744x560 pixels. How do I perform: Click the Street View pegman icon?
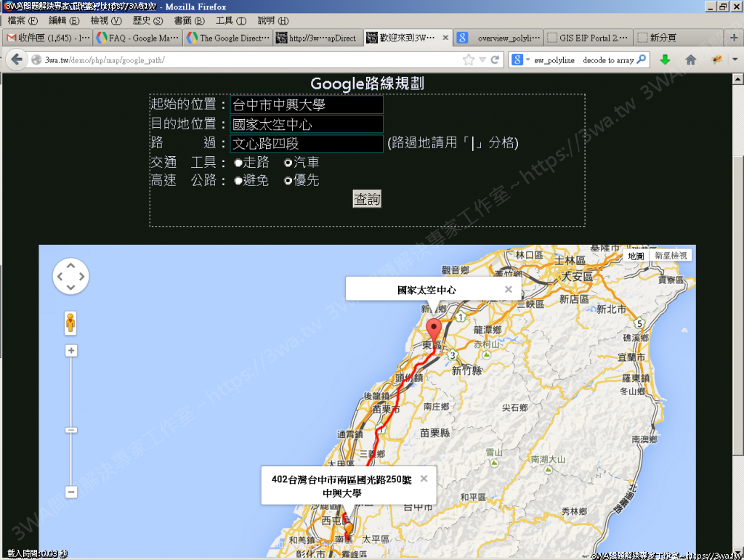[x=70, y=322]
